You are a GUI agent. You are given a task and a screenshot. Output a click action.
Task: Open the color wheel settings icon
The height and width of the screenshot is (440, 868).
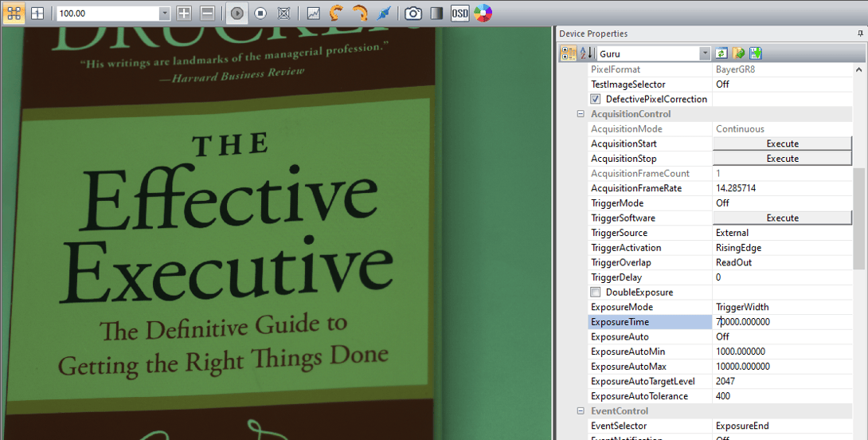click(x=483, y=14)
